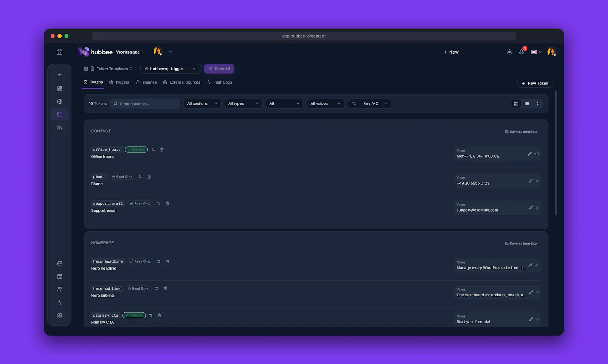Switch to list view layout
The image size is (608, 364).
[527, 104]
